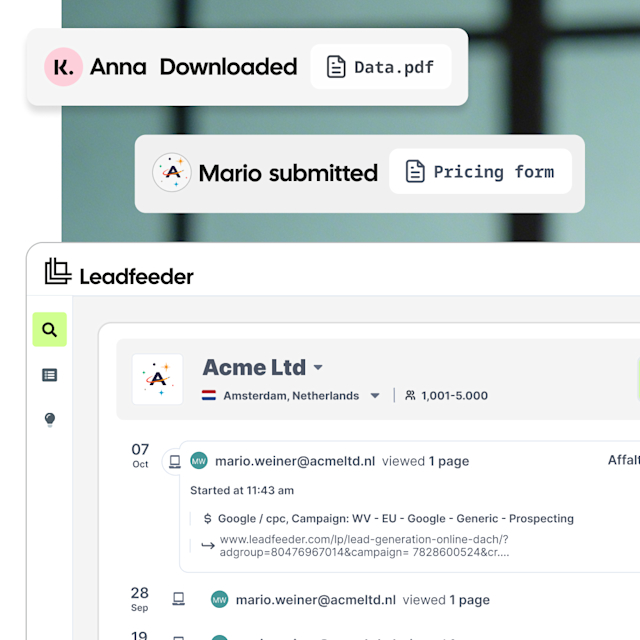Image resolution: width=640 pixels, height=640 pixels.
Task: Open the lightbulb insights icon in sidebar
Action: (x=50, y=420)
